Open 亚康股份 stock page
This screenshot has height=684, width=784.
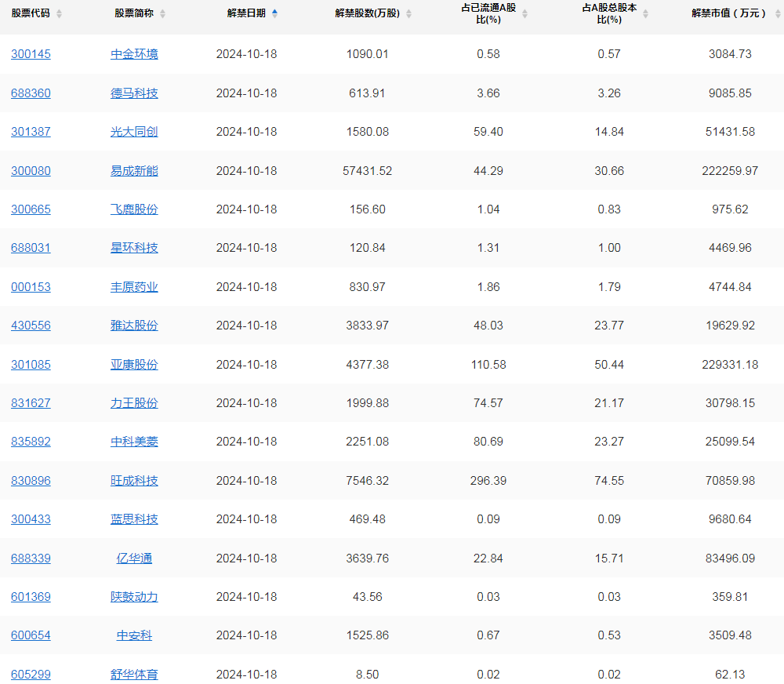[x=134, y=364]
